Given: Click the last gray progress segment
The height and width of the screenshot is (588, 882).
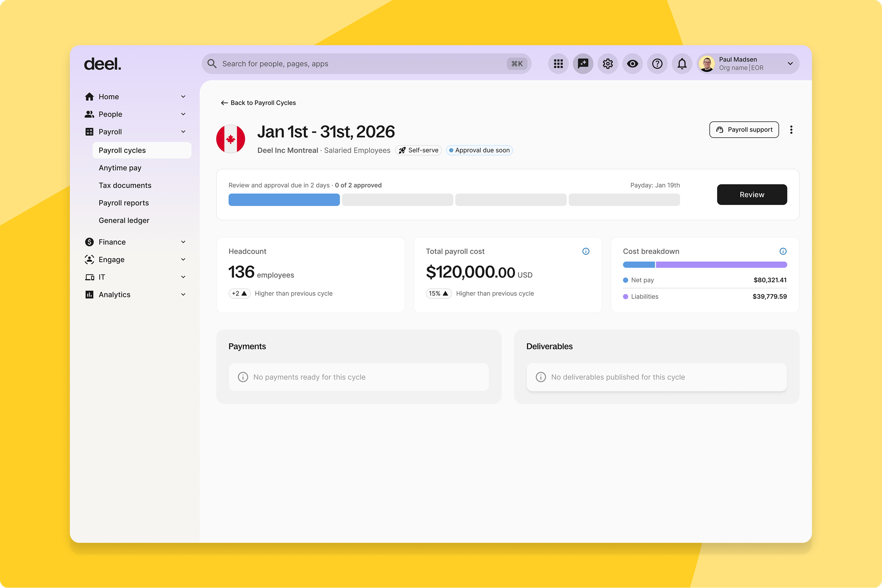Looking at the screenshot, I should (x=624, y=200).
